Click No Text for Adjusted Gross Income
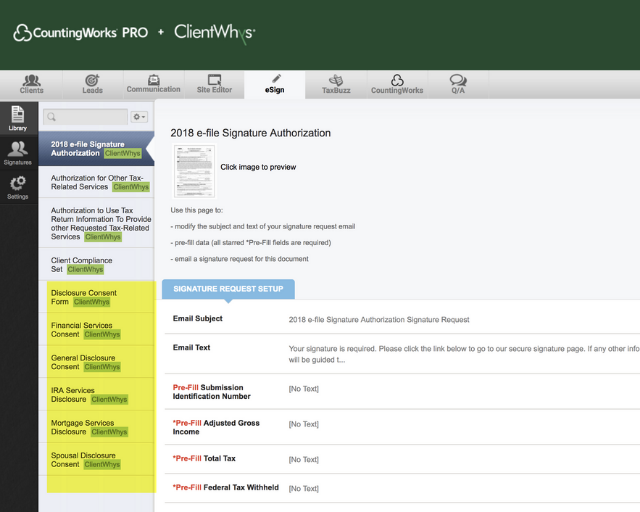Image resolution: width=640 pixels, height=512 pixels. [x=304, y=424]
